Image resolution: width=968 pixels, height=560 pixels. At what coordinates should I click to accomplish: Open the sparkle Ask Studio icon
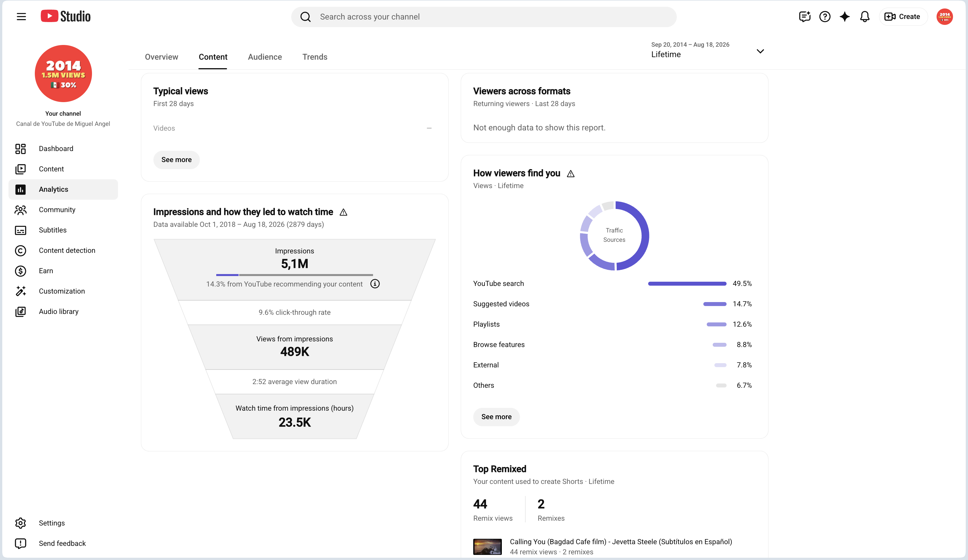point(844,16)
